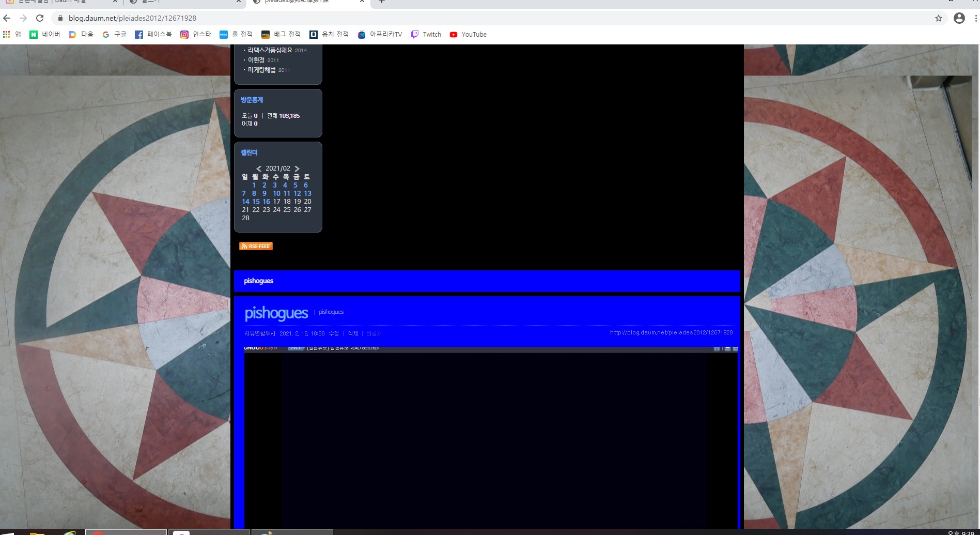Reload the page with the refresh icon
Screen dimensions: 980x535
[40, 18]
